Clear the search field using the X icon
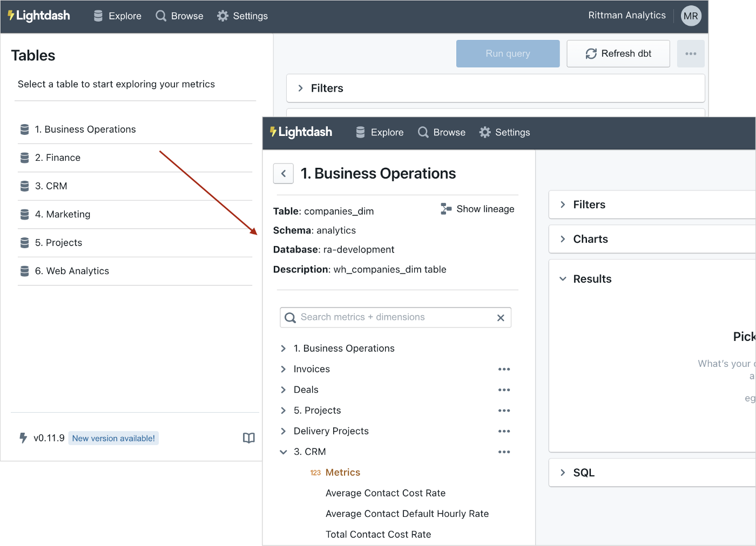 pyautogui.click(x=500, y=318)
